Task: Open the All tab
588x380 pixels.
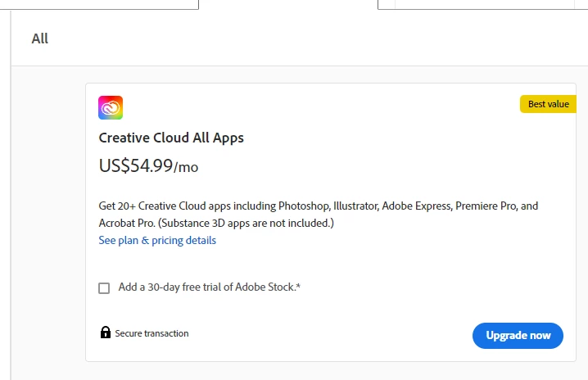Action: point(40,38)
